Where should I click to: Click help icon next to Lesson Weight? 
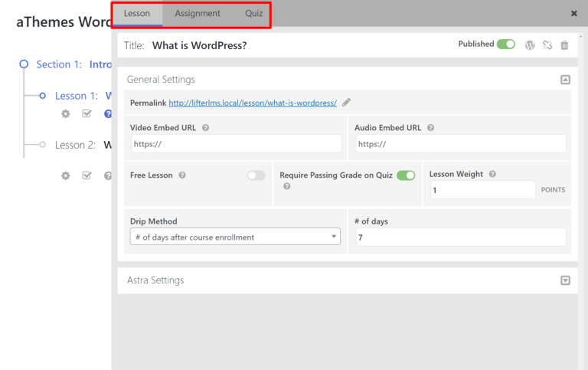coord(492,174)
